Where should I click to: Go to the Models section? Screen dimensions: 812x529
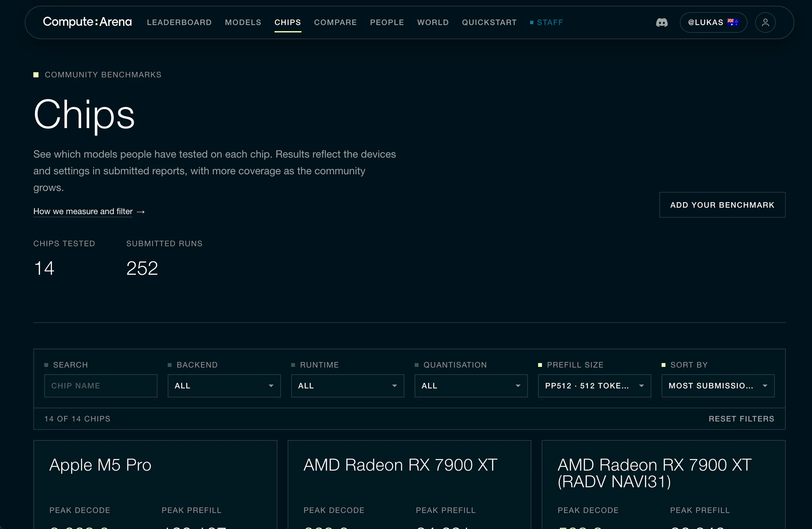[x=243, y=22]
